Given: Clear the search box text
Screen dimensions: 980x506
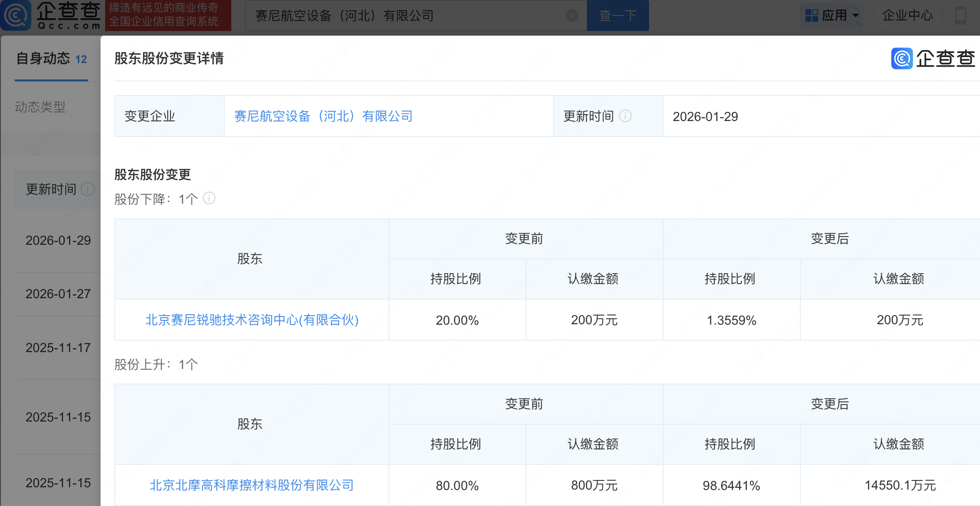Looking at the screenshot, I should 572,16.
